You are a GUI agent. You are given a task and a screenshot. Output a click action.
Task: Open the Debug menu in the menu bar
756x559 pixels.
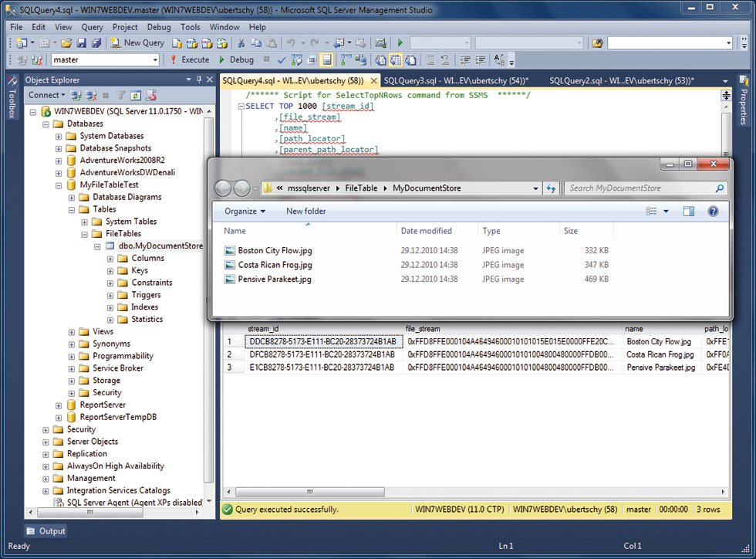tap(159, 27)
